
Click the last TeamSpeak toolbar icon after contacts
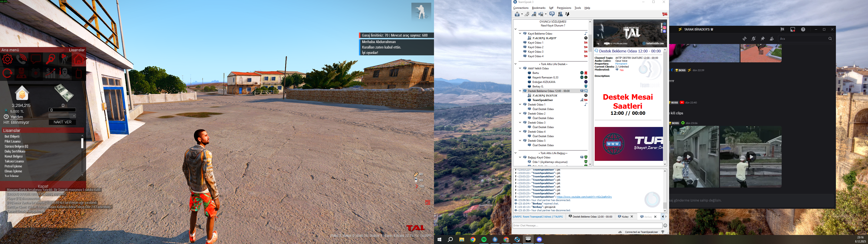coord(567,14)
